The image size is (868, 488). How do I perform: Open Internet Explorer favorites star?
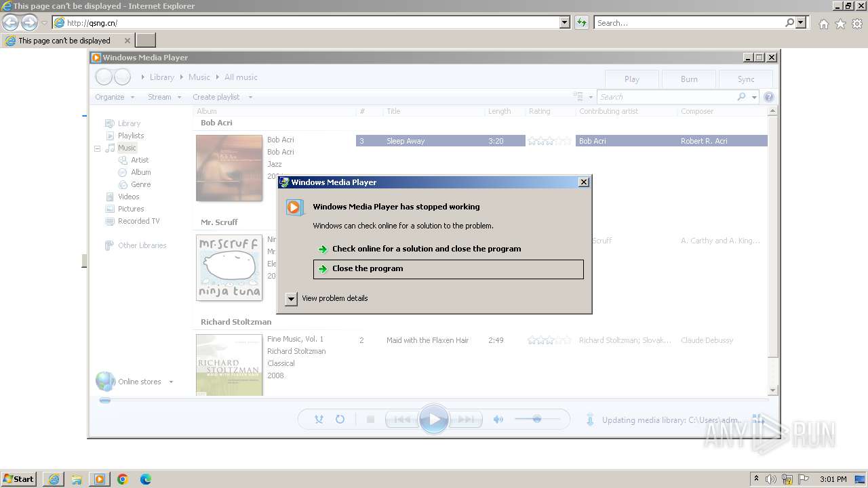tap(840, 24)
